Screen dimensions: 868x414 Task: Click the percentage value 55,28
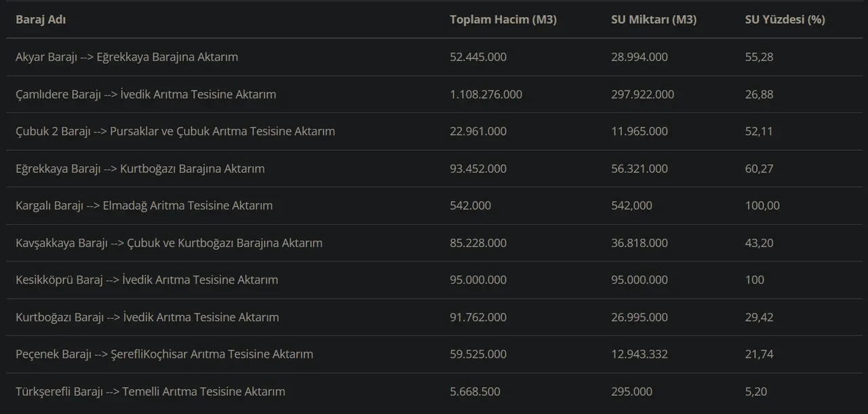pos(759,57)
